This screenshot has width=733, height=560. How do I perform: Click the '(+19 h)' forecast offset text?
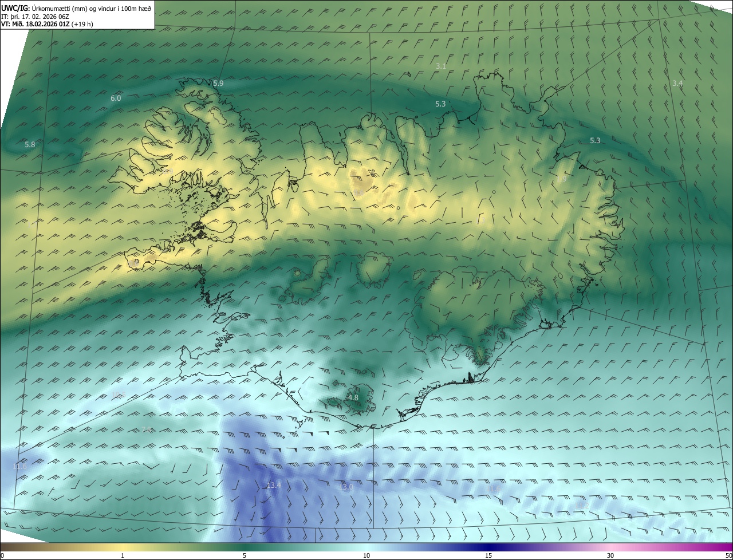click(82, 24)
